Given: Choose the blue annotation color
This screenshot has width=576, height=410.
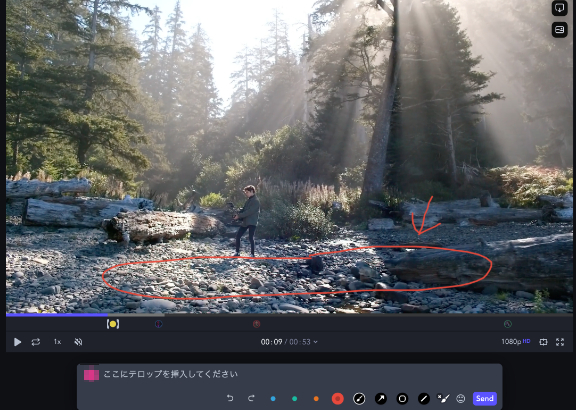Looking at the screenshot, I should (273, 399).
